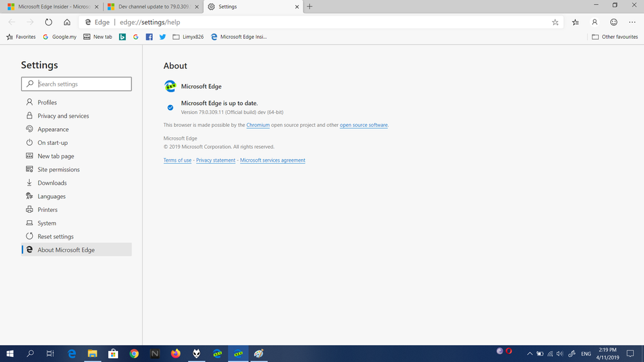644x362 pixels.
Task: Open Windows search from the taskbar
Action: 30,354
